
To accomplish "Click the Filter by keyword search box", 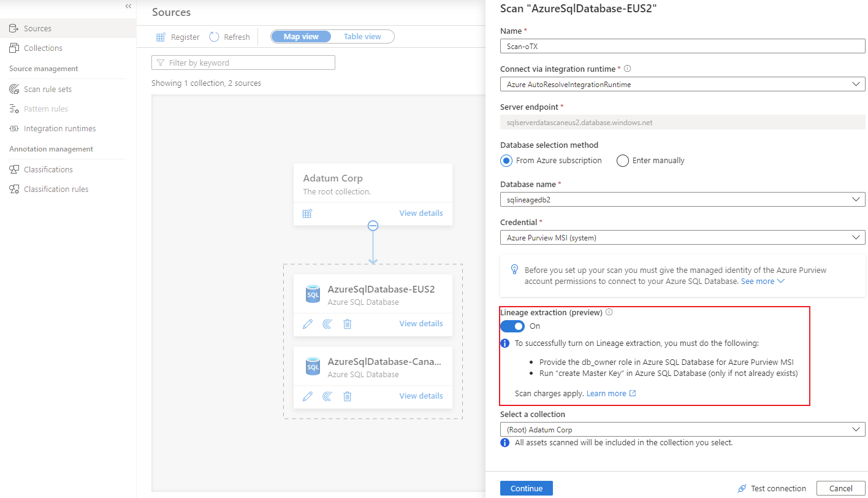I will 243,62.
